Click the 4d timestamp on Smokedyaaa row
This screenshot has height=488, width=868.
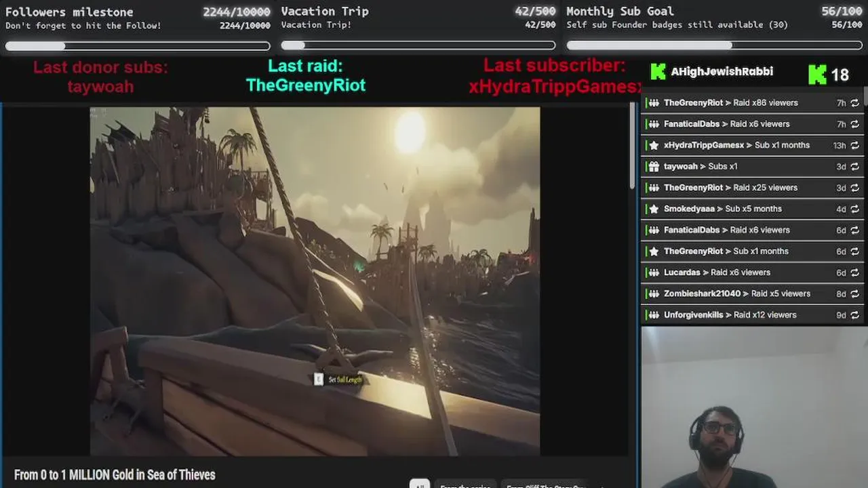tap(841, 209)
